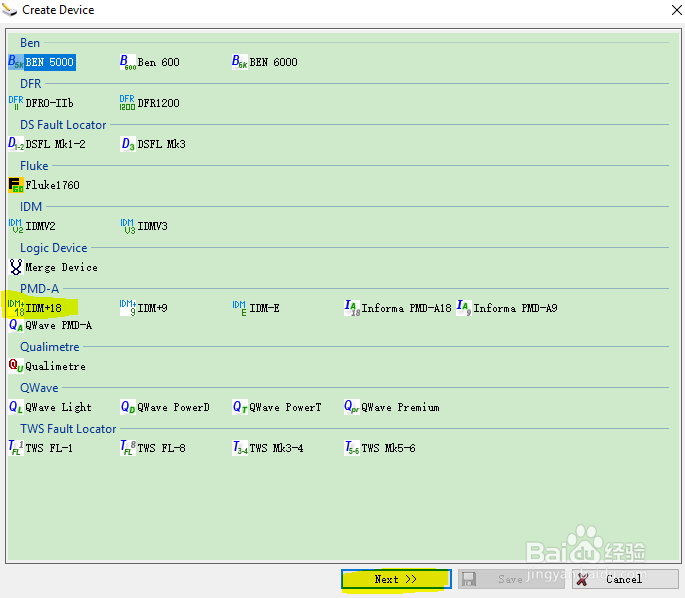Viewport: 685px width, 598px height.
Task: Select the QWave PowerD icon
Action: coord(128,407)
